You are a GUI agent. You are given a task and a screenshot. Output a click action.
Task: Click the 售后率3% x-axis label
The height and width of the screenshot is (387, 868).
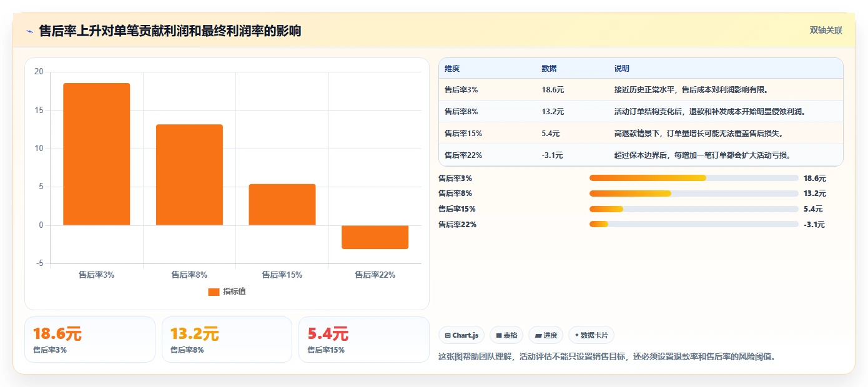point(96,275)
